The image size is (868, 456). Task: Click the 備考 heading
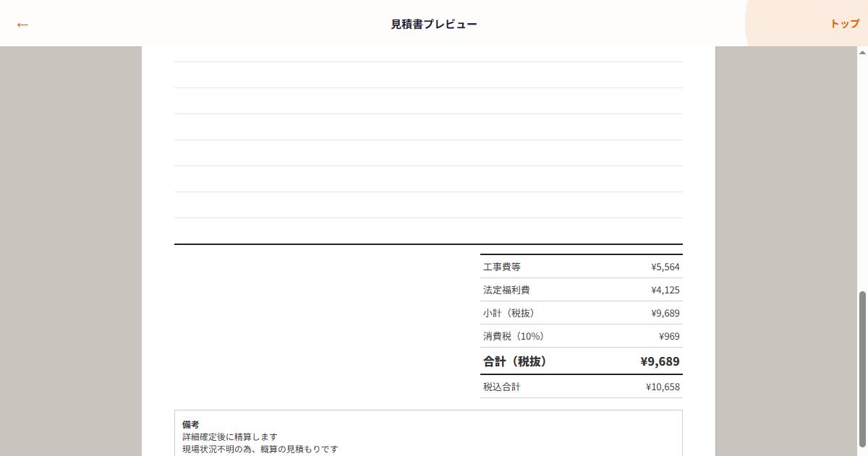click(191, 425)
